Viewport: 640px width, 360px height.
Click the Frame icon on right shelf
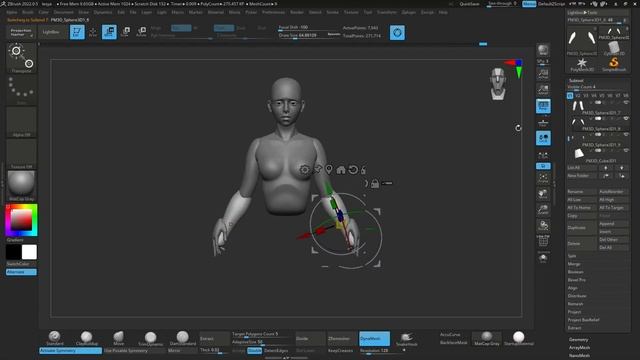click(x=543, y=178)
